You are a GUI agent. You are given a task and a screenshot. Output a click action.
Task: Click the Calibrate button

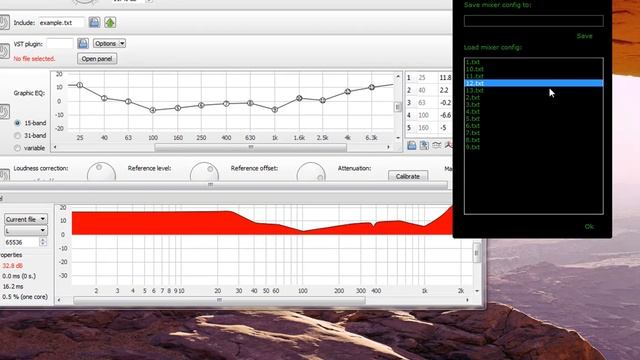[408, 176]
